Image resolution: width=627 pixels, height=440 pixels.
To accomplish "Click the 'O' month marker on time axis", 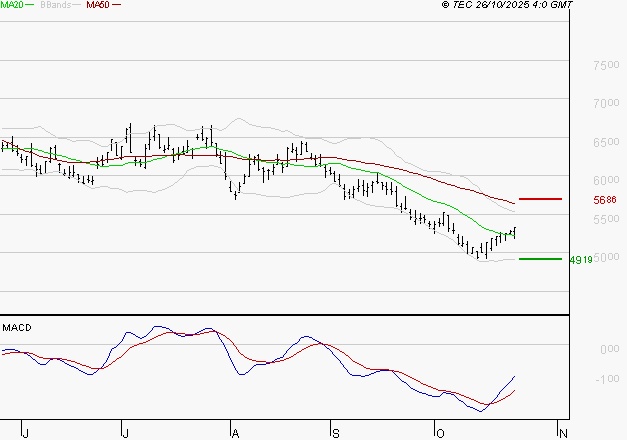I will [x=438, y=432].
